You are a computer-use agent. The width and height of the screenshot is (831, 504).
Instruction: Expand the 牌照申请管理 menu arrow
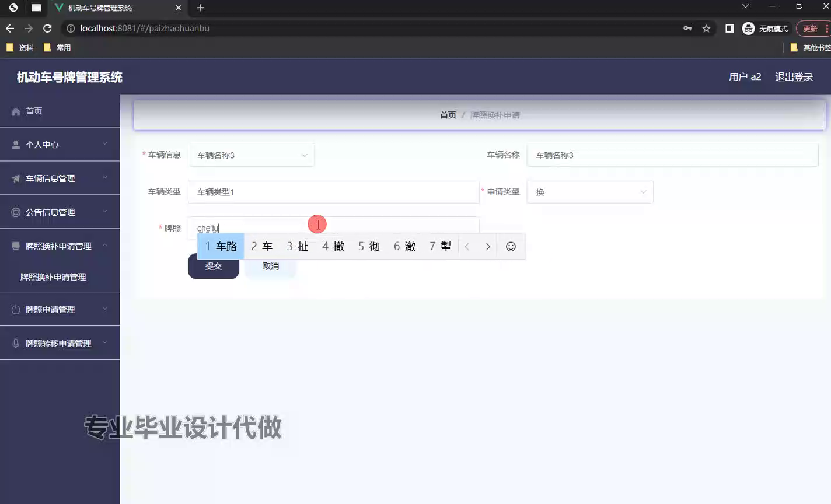point(105,309)
